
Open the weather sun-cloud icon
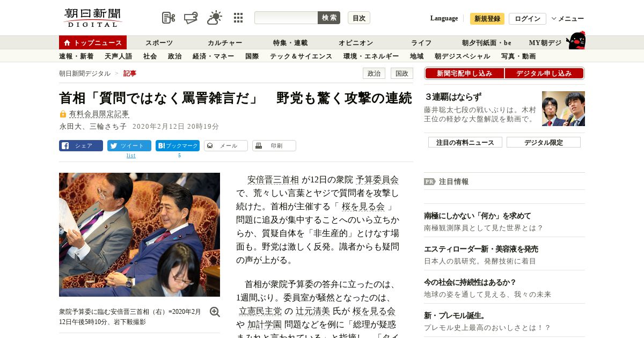click(215, 18)
